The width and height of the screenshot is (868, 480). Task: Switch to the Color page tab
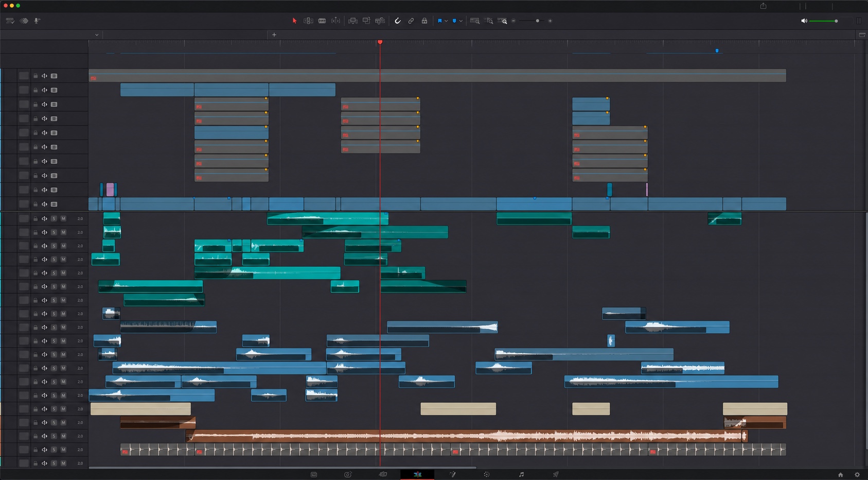[487, 474]
